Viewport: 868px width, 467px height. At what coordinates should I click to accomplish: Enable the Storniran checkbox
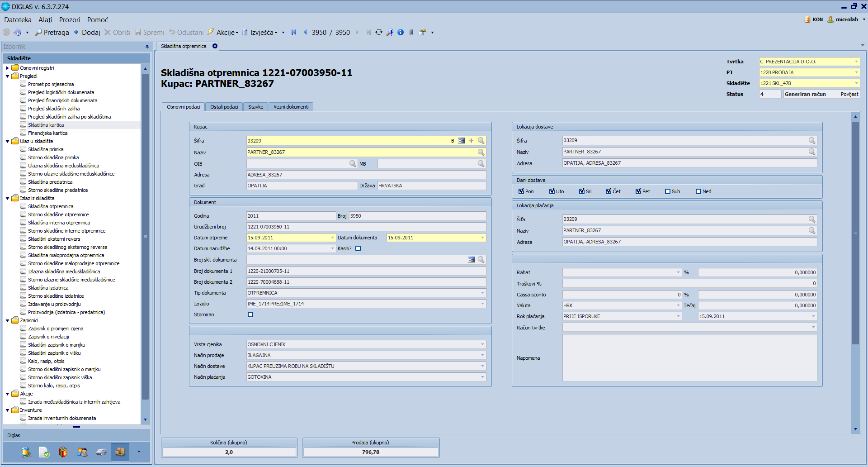tap(250, 315)
